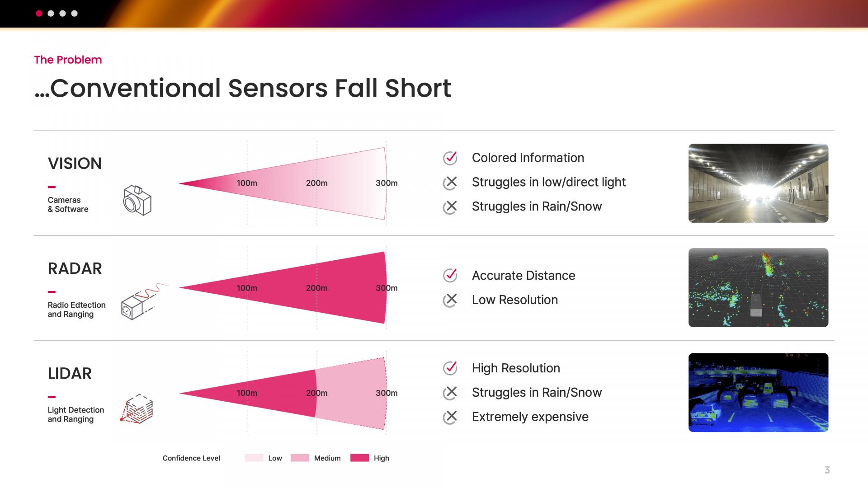Select the X icon beside Extremely expensive
868x488 pixels.
450,417
